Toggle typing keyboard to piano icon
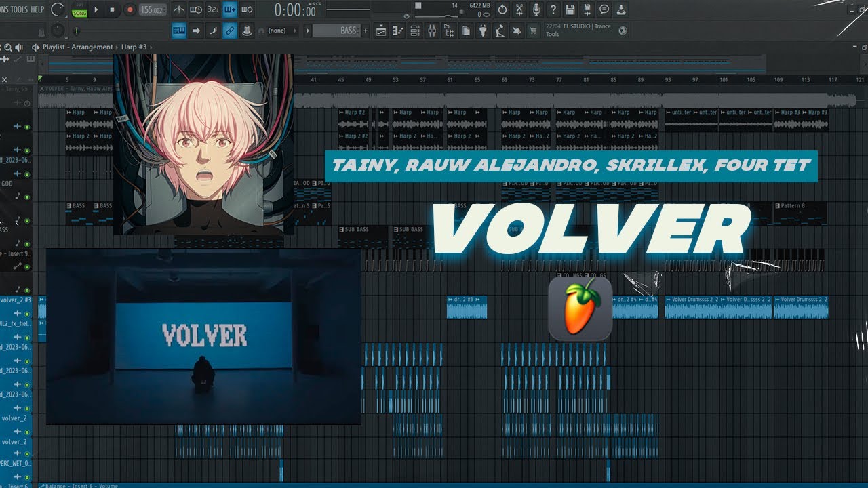Image resolution: width=868 pixels, height=488 pixels. [x=179, y=30]
